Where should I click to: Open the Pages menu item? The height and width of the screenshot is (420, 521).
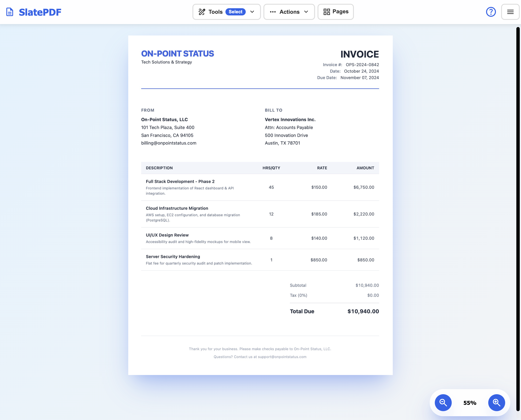click(336, 12)
